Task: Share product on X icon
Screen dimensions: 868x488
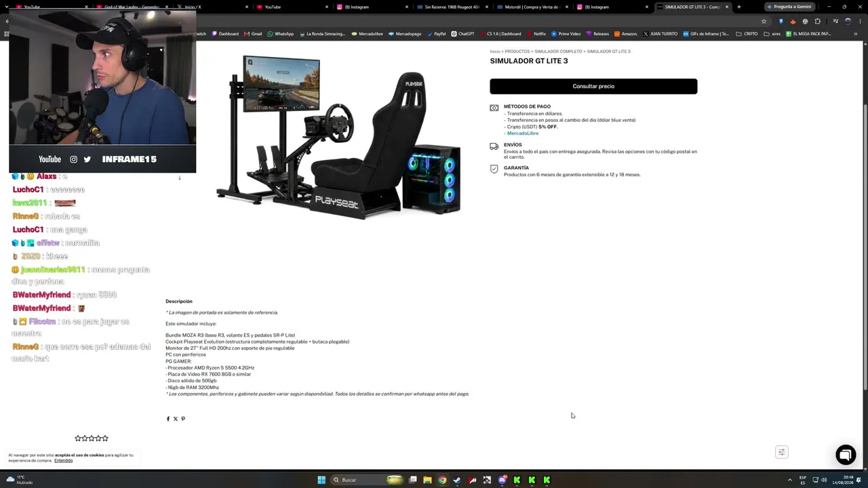Action: (175, 419)
